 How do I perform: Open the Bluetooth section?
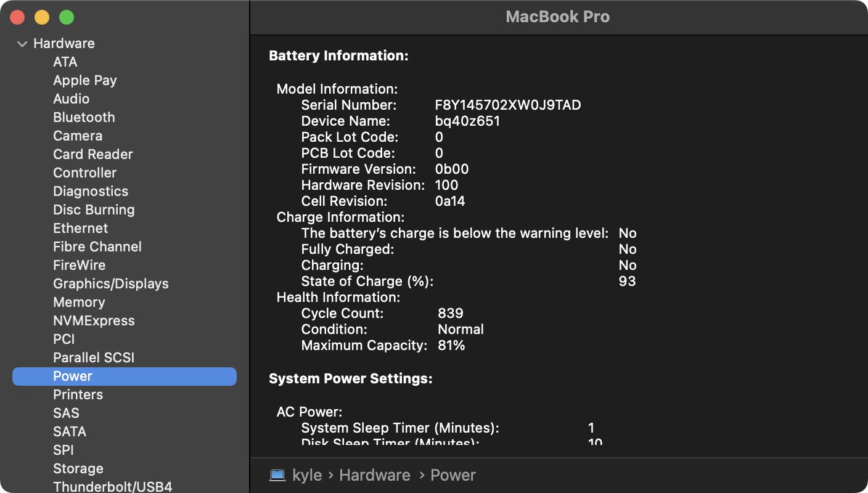(84, 117)
